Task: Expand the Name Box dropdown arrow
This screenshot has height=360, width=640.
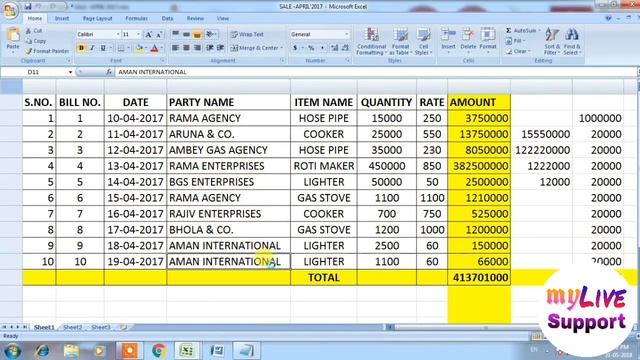Action: [70, 72]
